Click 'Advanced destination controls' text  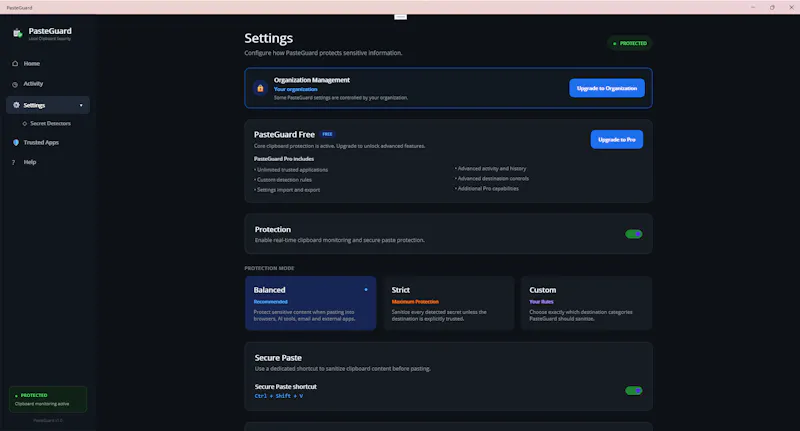click(x=493, y=179)
